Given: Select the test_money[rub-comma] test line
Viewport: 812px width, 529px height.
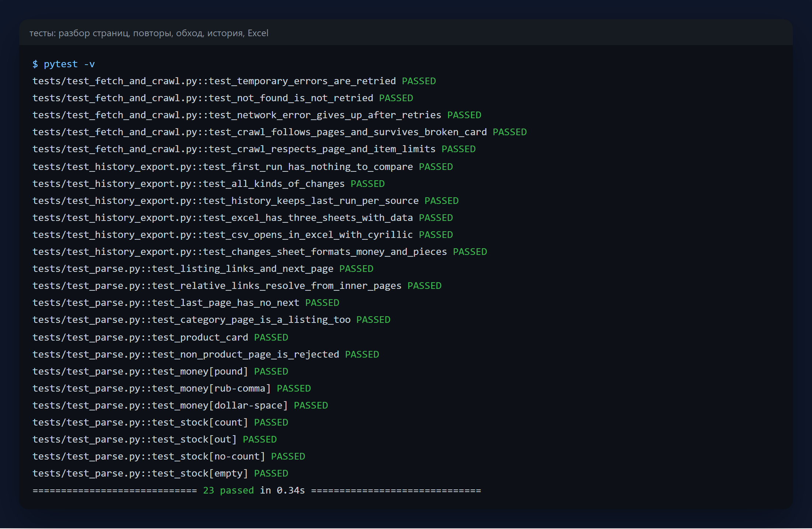Looking at the screenshot, I should (x=172, y=389).
